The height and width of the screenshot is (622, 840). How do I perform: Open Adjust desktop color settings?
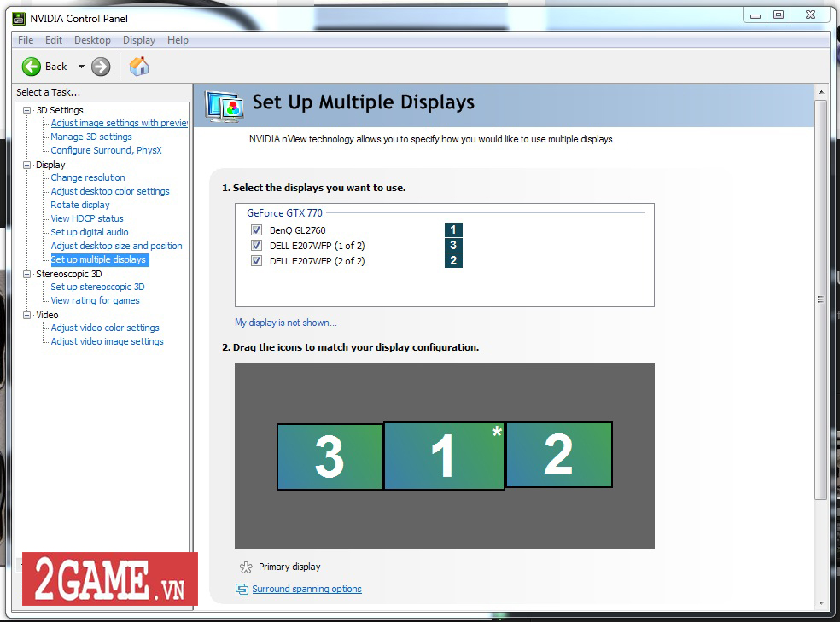[110, 192]
